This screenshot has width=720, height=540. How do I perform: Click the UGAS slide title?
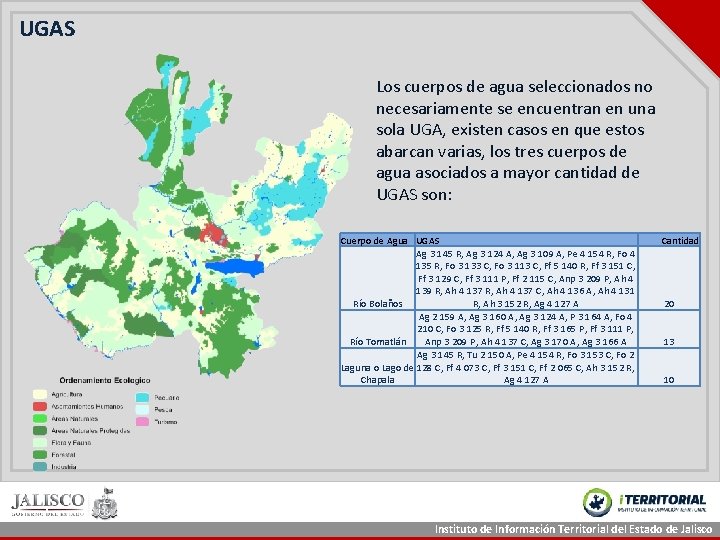click(47, 28)
